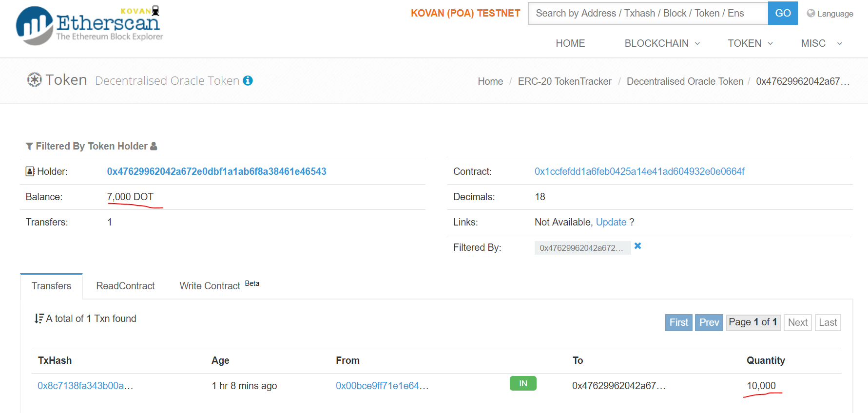
Task: Click the globe Language icon
Action: 811,13
